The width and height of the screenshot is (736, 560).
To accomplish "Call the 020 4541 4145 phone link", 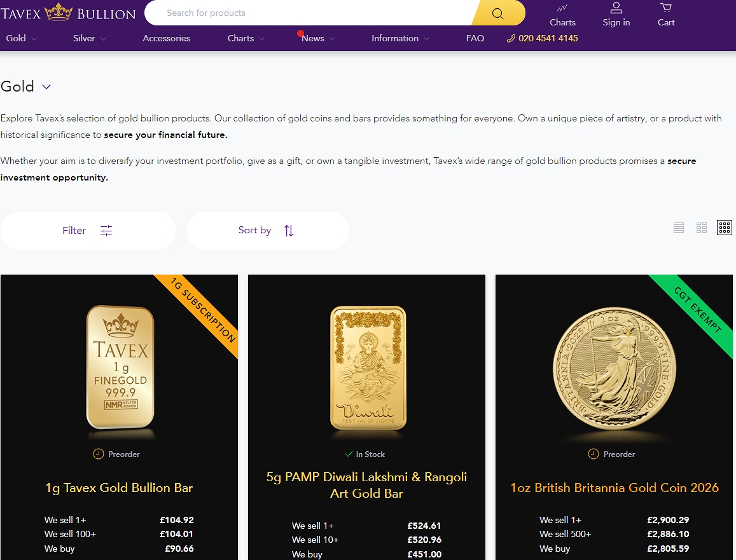I will click(543, 38).
